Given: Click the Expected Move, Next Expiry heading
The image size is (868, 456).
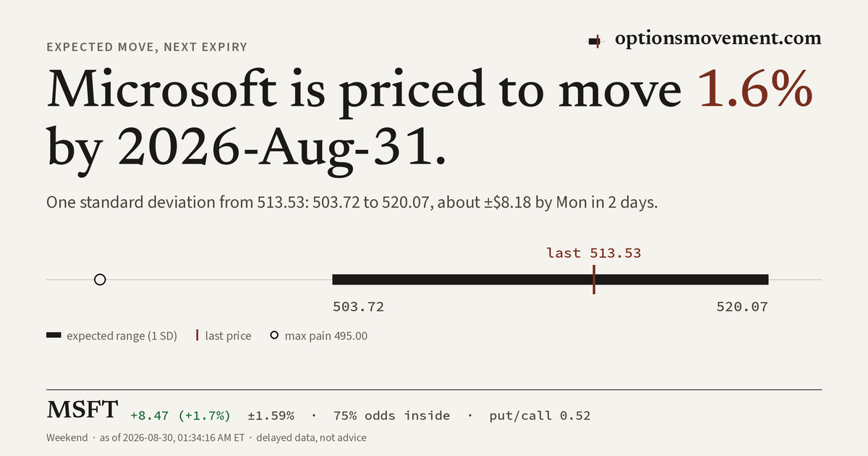Looking at the screenshot, I should 147,47.
